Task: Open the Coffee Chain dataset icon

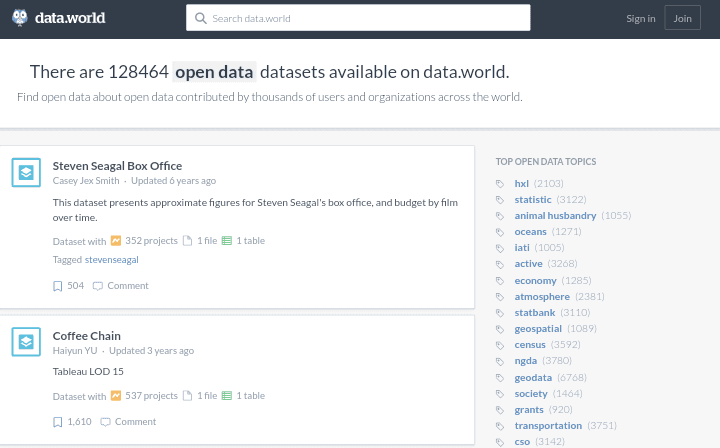Action: pos(26,342)
